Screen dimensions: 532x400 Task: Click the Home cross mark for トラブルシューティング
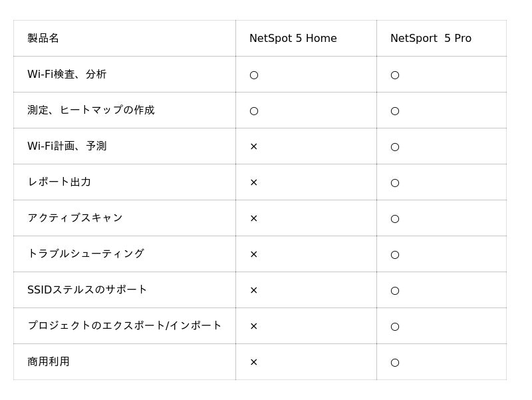[x=253, y=254]
